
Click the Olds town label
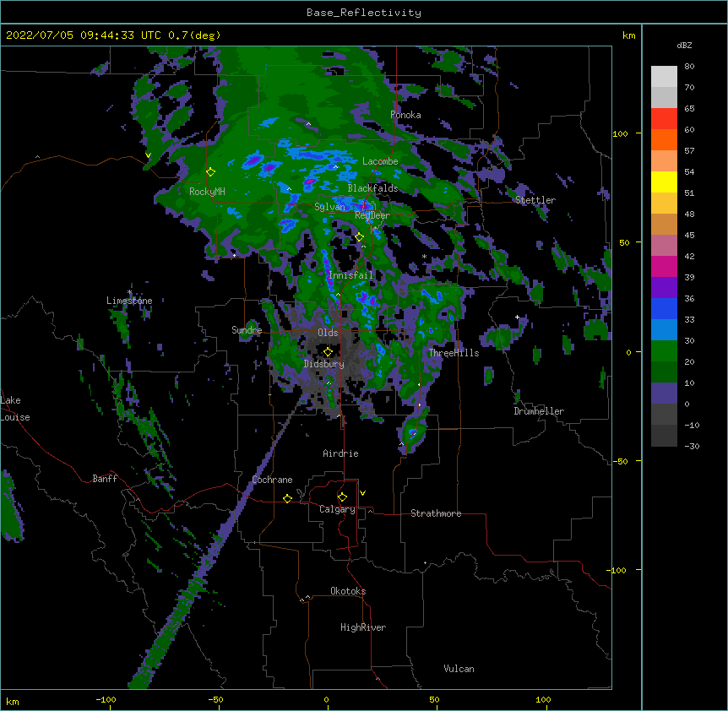(328, 333)
